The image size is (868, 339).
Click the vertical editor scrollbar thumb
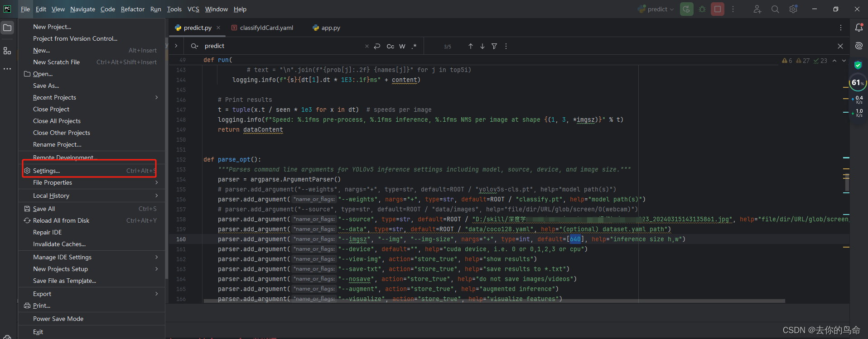point(847,182)
